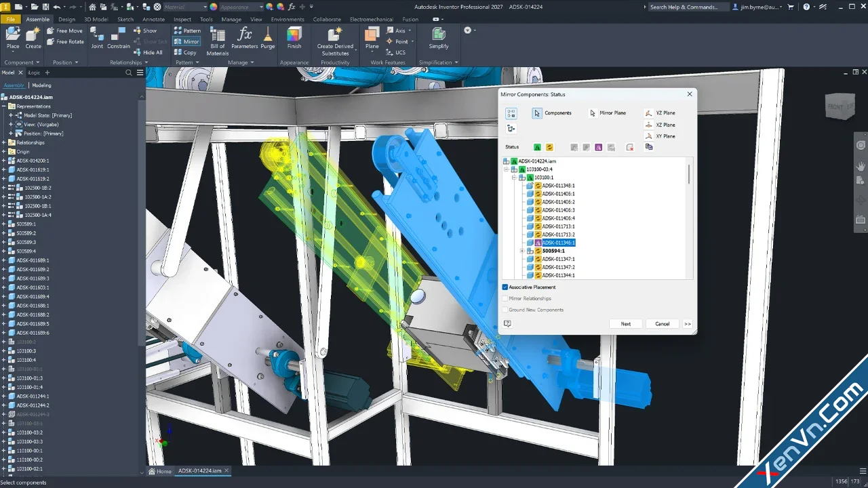Click Hide All relationships
Viewport: 868px width, 488px height.
pyautogui.click(x=148, y=52)
